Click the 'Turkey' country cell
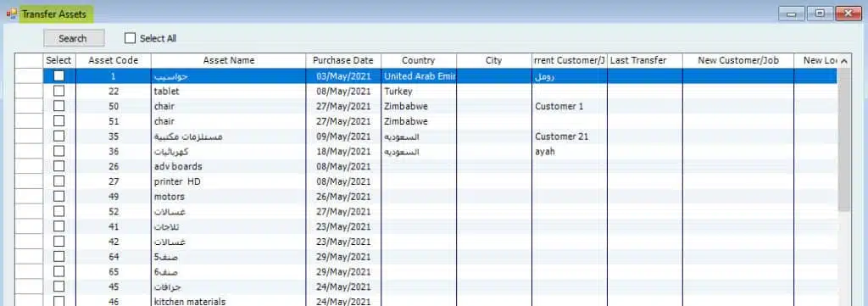 [419, 91]
